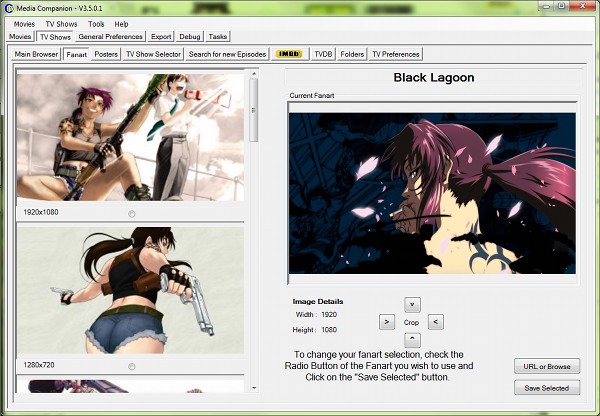Click the Width value 1920
Image resolution: width=600 pixels, height=416 pixels.
[x=329, y=315]
